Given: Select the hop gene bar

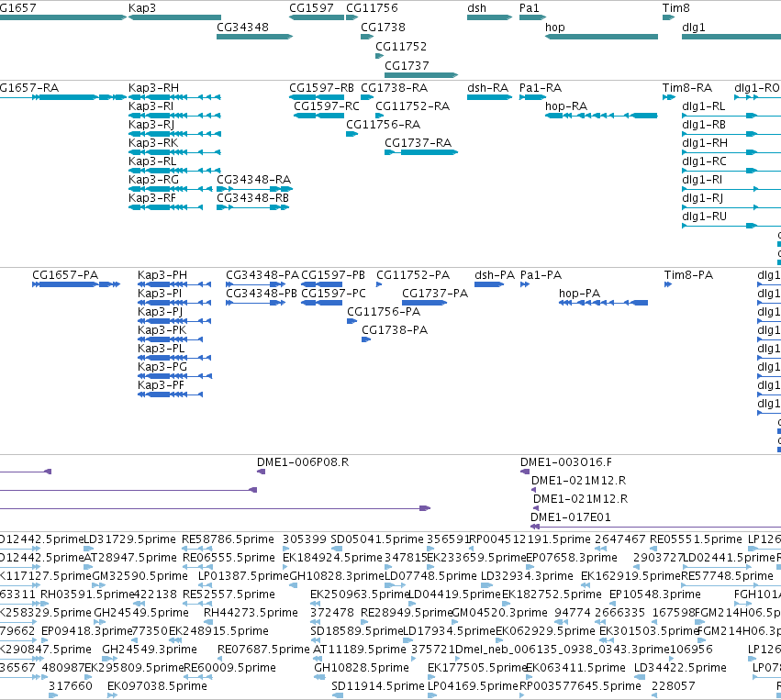Looking at the screenshot, I should pos(602,37).
